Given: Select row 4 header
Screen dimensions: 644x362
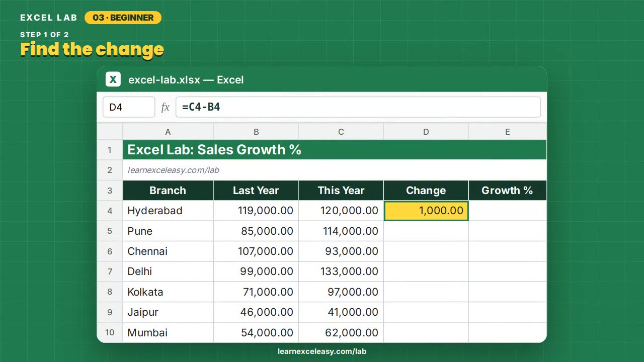Looking at the screenshot, I should (110, 211).
